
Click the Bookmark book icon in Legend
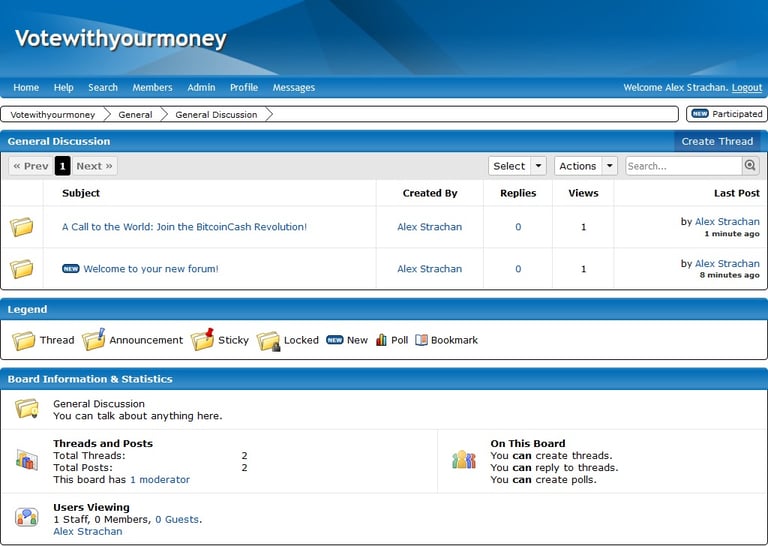coord(421,340)
